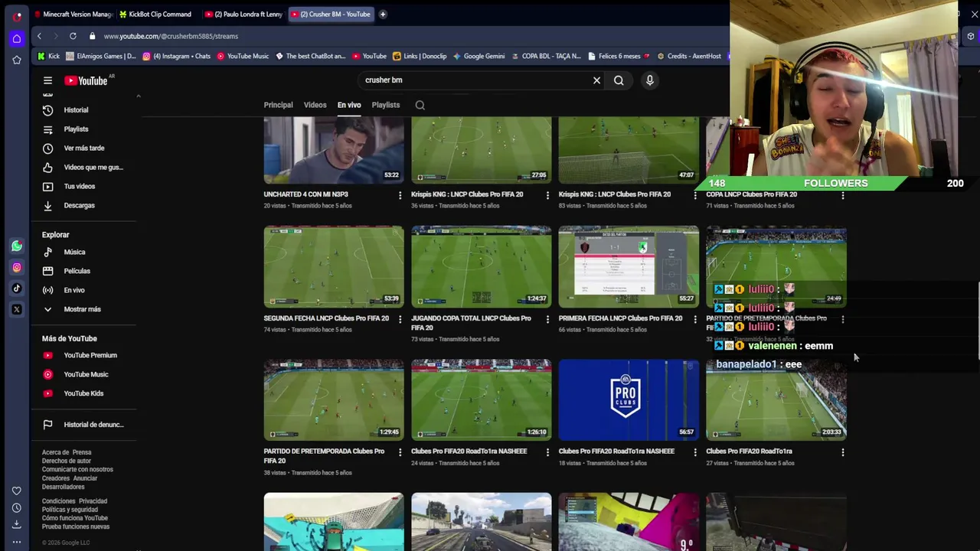
Task: Reload the page
Action: (73, 36)
